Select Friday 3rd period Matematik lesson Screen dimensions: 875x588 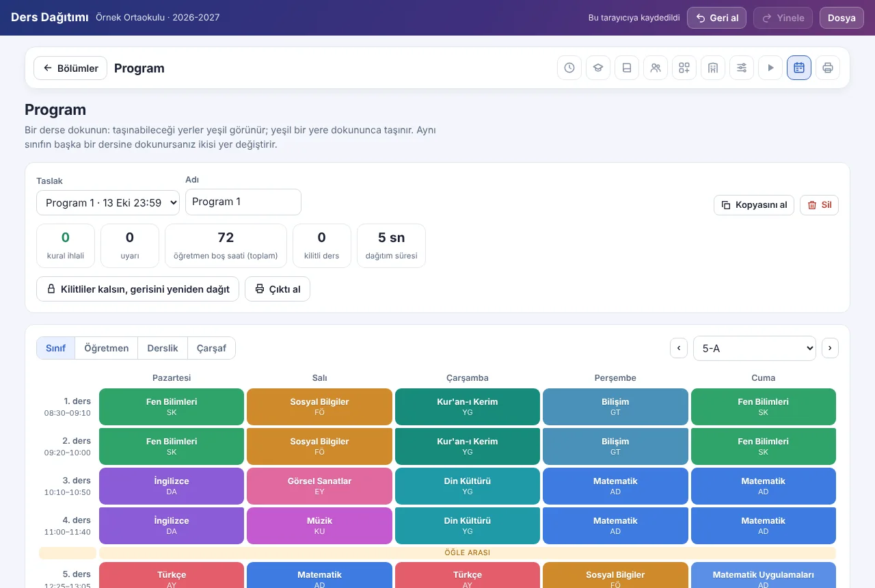(x=764, y=486)
